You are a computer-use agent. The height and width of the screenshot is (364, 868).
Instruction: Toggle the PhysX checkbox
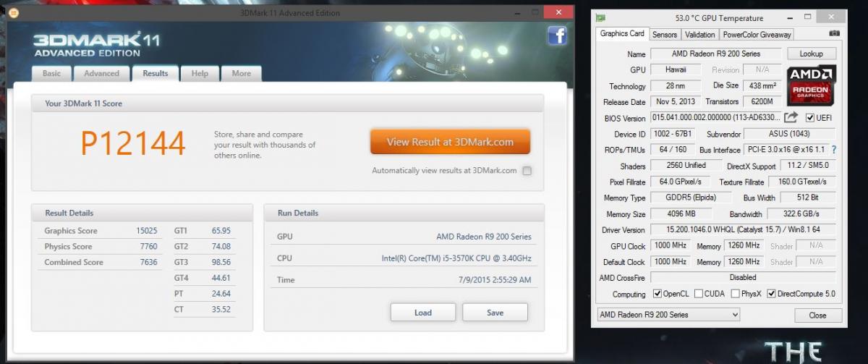735,294
